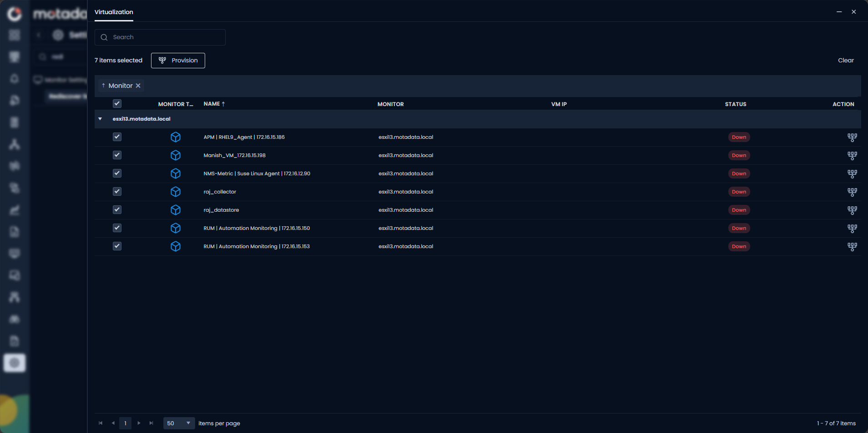Sort by the VM IP column header

coord(559,104)
